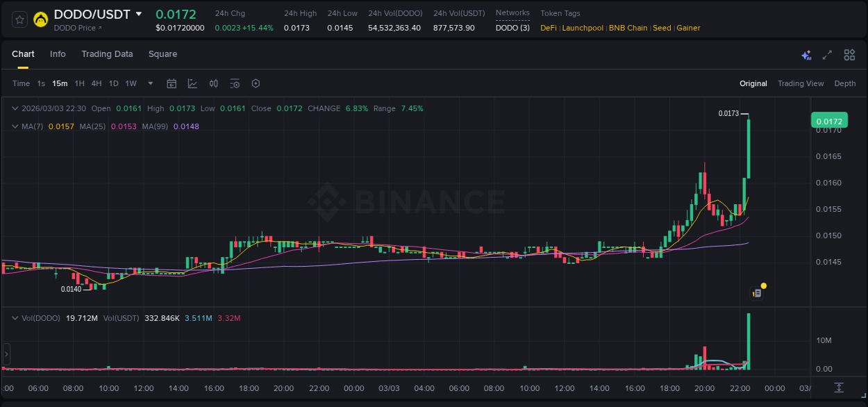Viewport: 868px width, 407px height.
Task: Select the chart style icon
Action: pos(192,83)
